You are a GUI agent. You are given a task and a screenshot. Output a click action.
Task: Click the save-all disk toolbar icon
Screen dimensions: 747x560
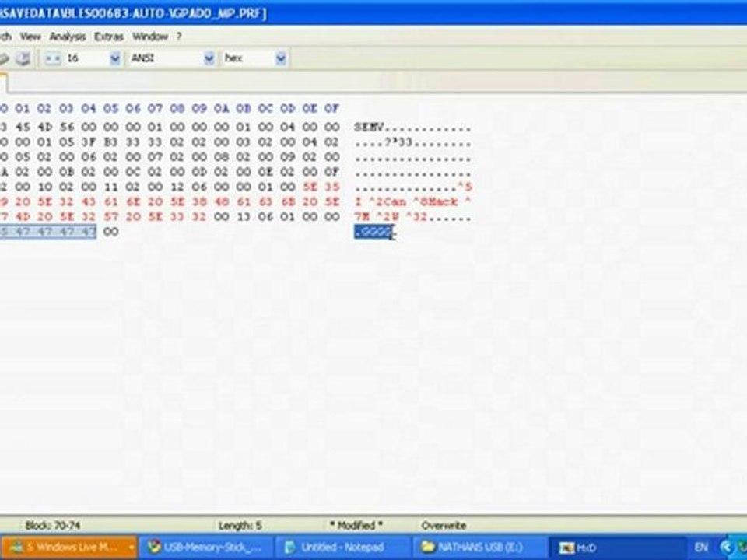(23, 58)
